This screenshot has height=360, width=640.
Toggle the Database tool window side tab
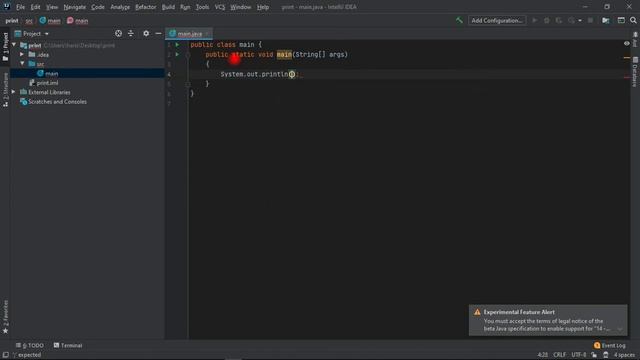coord(635,71)
